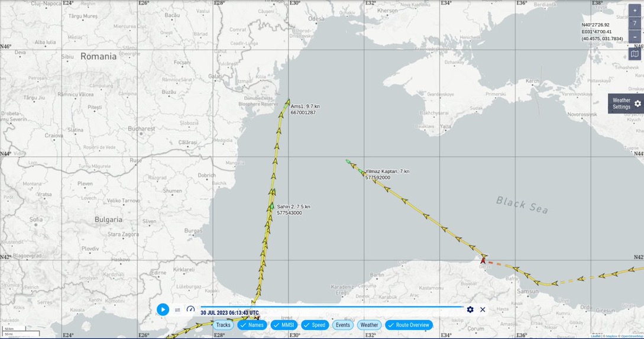Toggle the Tracks chip
This screenshot has width=644, height=339.
(x=224, y=325)
